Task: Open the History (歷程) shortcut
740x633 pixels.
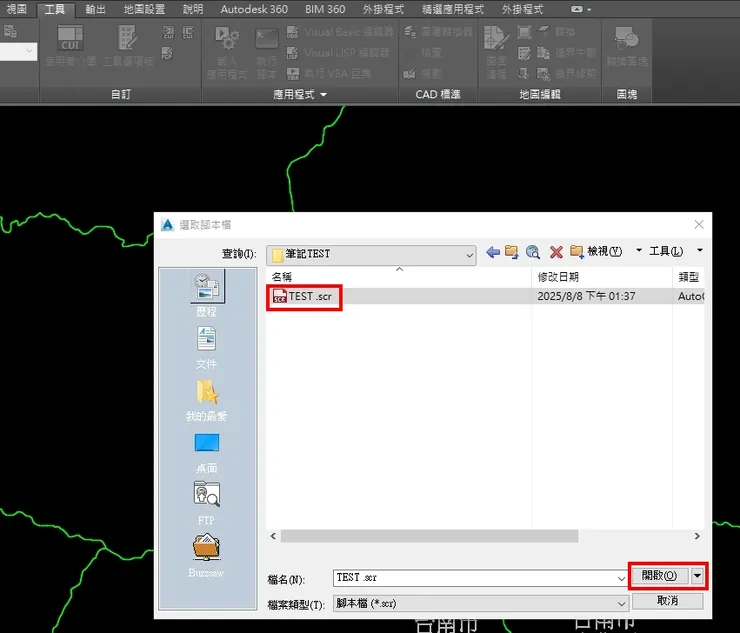Action: pyautogui.click(x=207, y=294)
